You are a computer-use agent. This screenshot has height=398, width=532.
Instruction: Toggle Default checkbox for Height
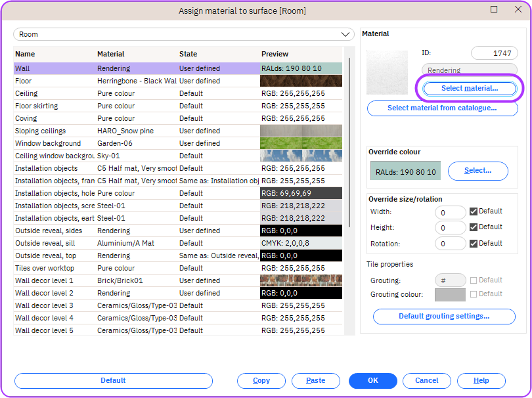pyautogui.click(x=474, y=227)
